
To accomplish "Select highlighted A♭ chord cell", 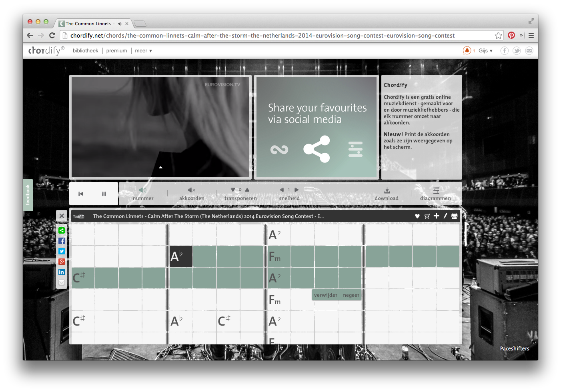I will [181, 256].
